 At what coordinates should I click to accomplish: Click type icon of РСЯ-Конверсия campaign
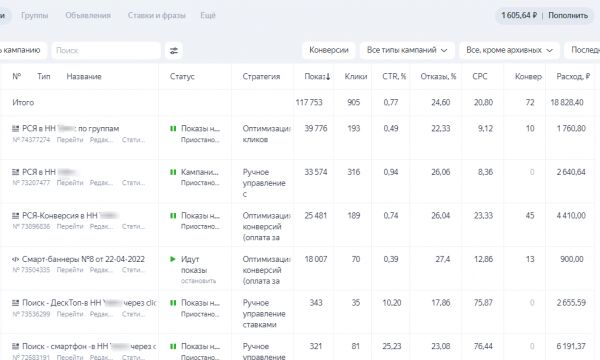point(15,216)
